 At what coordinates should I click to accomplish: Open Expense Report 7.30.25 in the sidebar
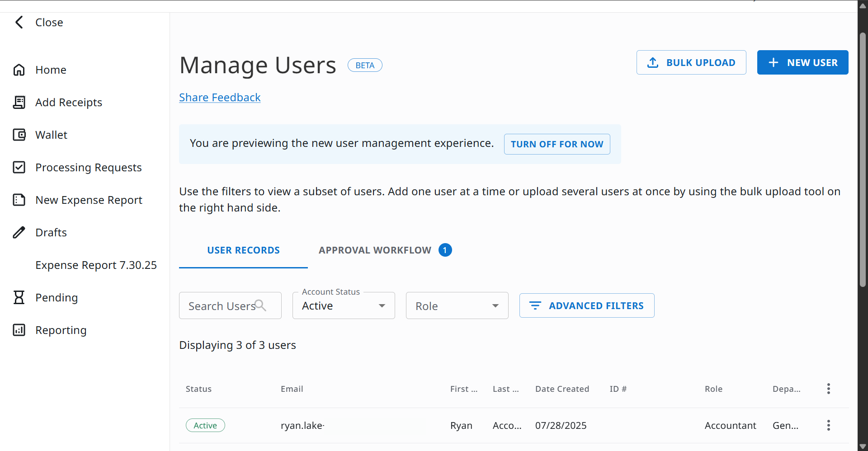point(96,265)
